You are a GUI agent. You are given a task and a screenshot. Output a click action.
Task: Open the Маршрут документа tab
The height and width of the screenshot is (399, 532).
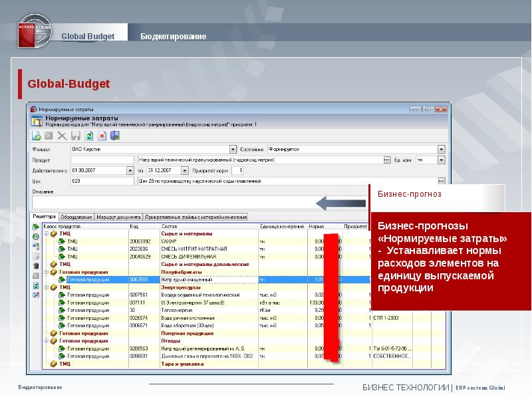pyautogui.click(x=118, y=217)
